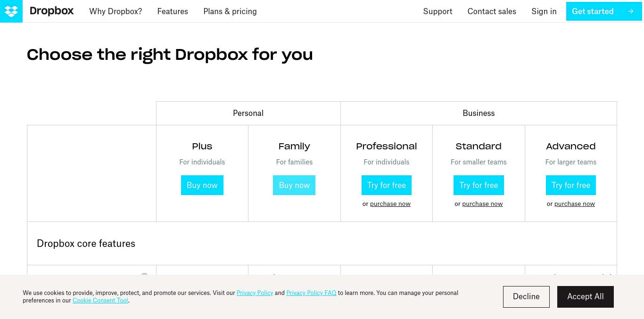644x319 pixels.
Task: Click purchase now under Standard
Action: click(482, 204)
